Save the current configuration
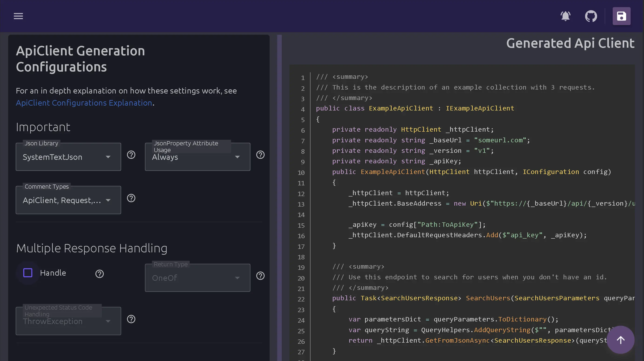 (621, 16)
